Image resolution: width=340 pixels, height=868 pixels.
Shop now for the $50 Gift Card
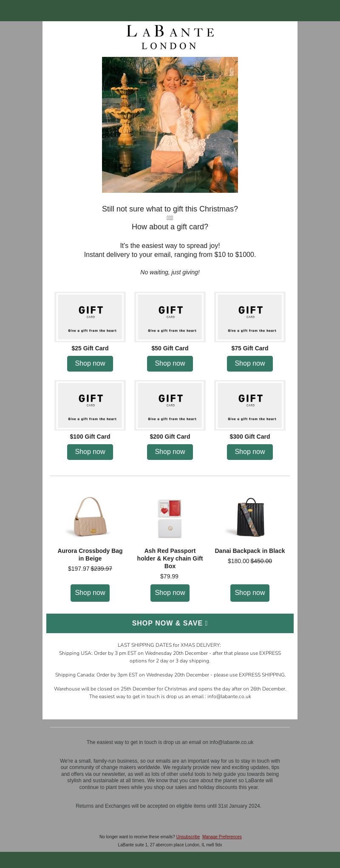tap(170, 364)
